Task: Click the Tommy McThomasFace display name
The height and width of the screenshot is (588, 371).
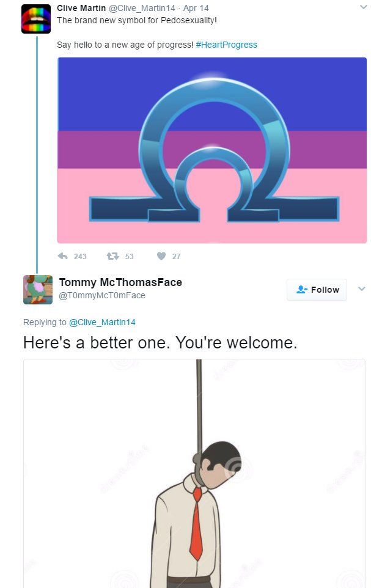Action: point(120,282)
